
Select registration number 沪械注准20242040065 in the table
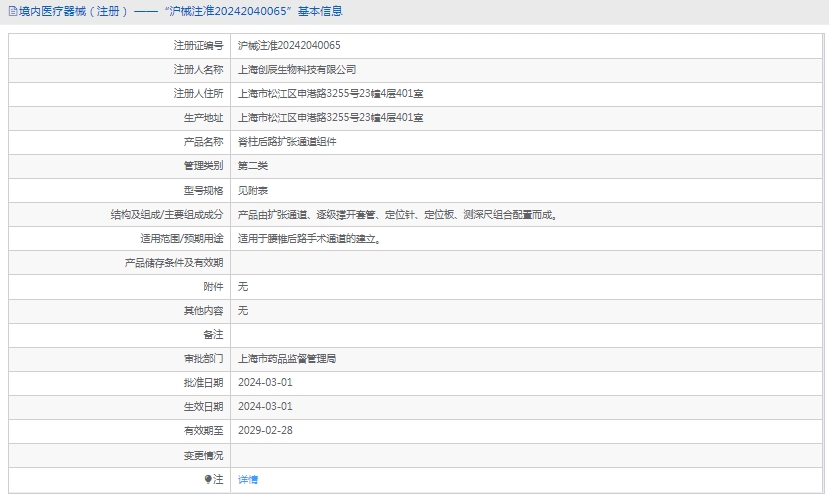(289, 46)
